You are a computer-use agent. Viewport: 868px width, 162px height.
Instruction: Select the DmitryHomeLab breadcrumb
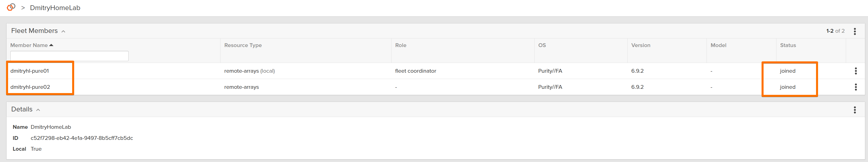55,8
